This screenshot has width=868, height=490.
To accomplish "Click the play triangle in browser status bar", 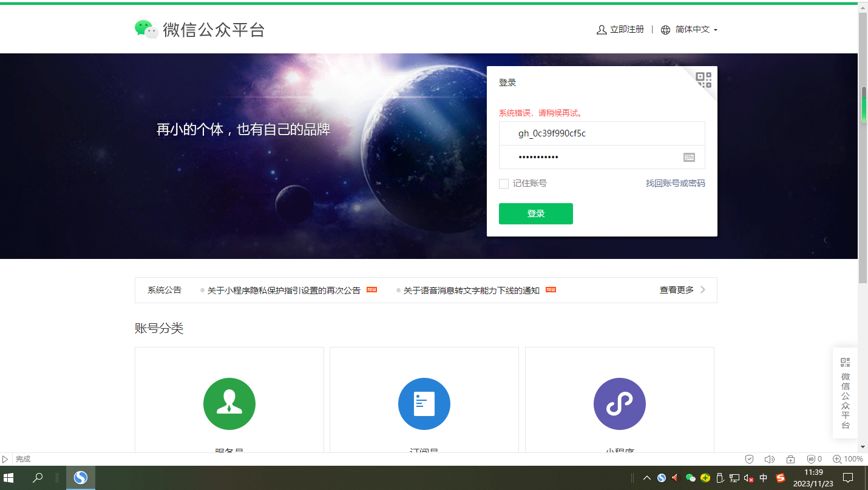I will [5, 459].
